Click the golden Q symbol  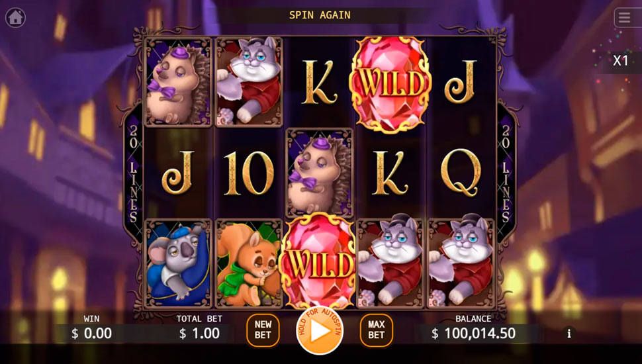click(x=461, y=172)
